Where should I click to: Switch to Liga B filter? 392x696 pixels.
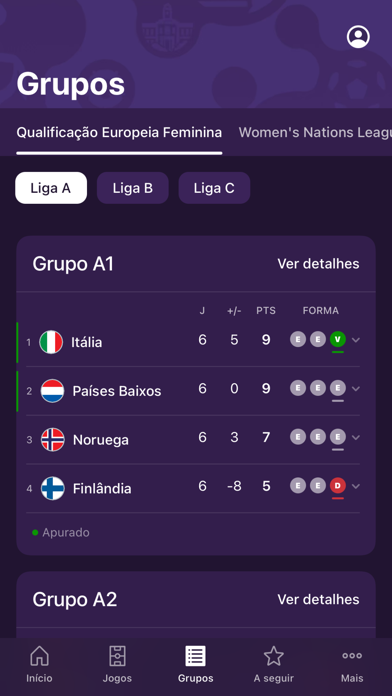coord(133,188)
